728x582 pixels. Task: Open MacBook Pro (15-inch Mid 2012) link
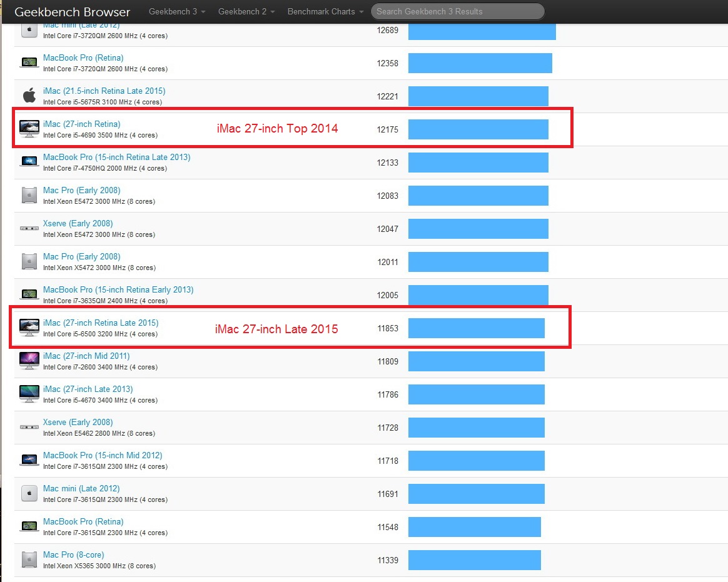(103, 455)
